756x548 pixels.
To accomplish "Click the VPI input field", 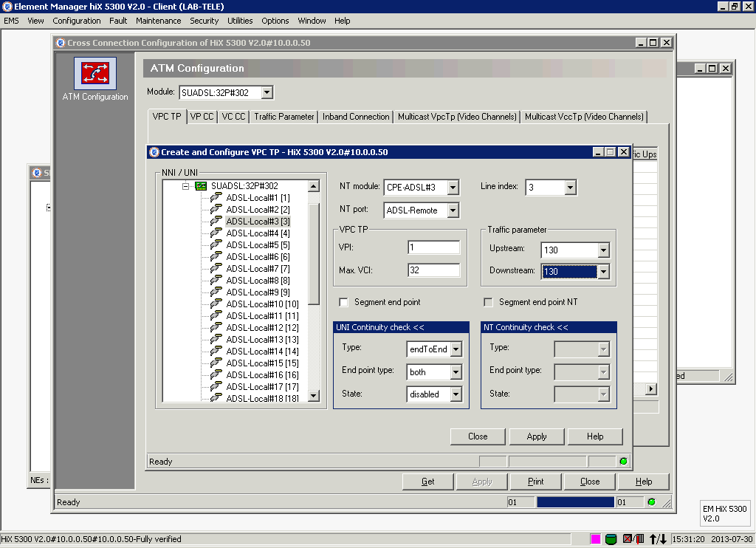I will (x=433, y=247).
